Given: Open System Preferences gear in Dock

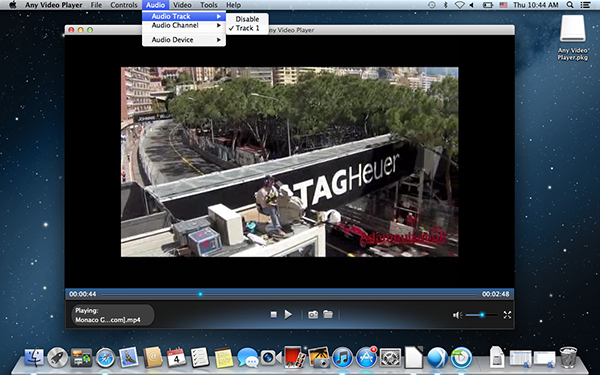Looking at the screenshot, I should [x=390, y=358].
